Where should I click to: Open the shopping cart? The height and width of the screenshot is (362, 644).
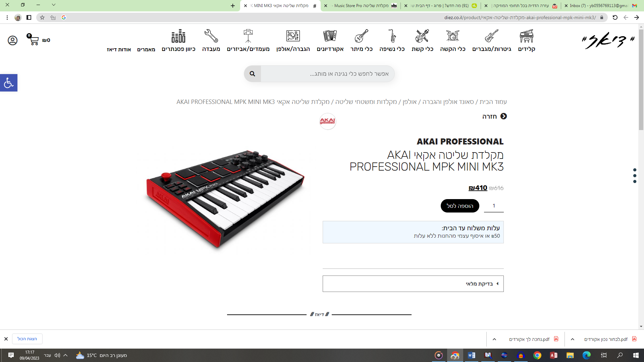point(33,40)
